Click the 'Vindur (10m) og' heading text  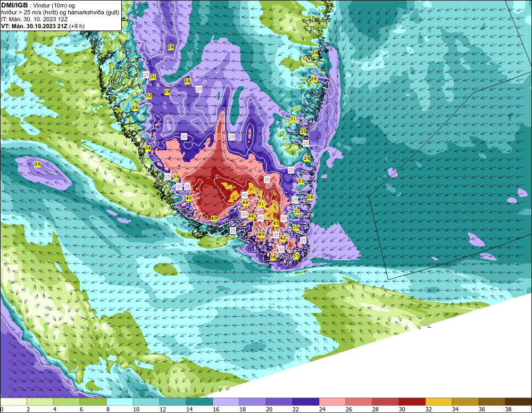pyautogui.click(x=54, y=5)
